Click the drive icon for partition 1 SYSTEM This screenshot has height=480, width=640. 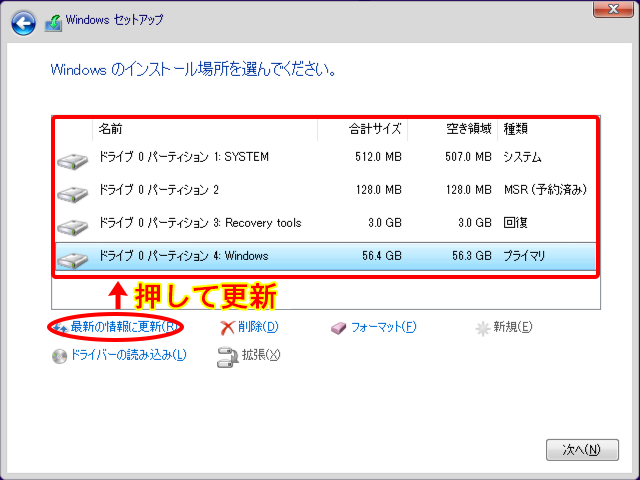[73, 162]
